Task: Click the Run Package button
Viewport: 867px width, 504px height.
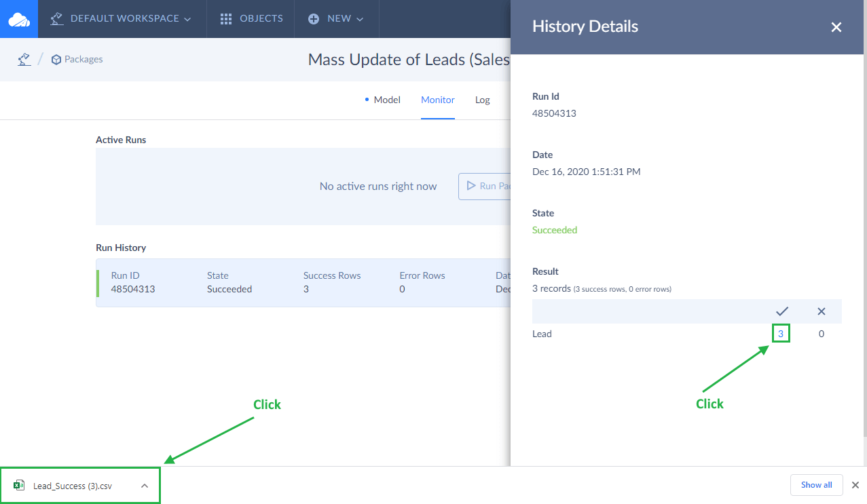Action: click(x=485, y=186)
